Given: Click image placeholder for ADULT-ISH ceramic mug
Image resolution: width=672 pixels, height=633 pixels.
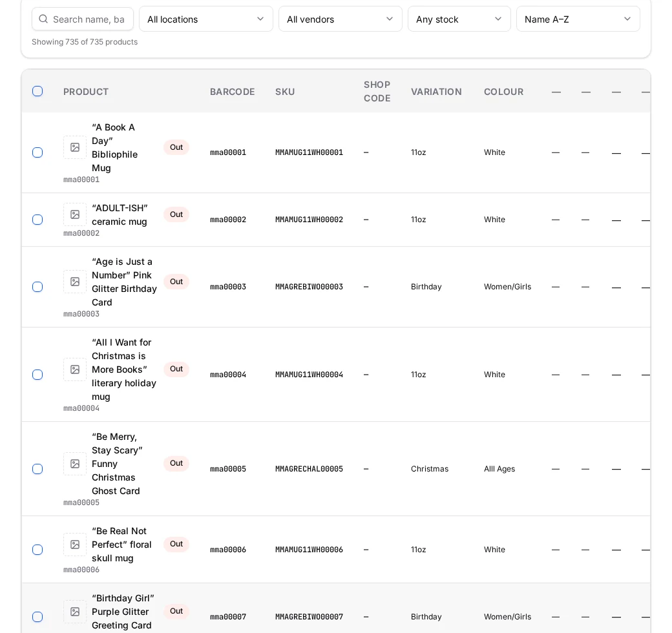Looking at the screenshot, I should click(x=75, y=214).
